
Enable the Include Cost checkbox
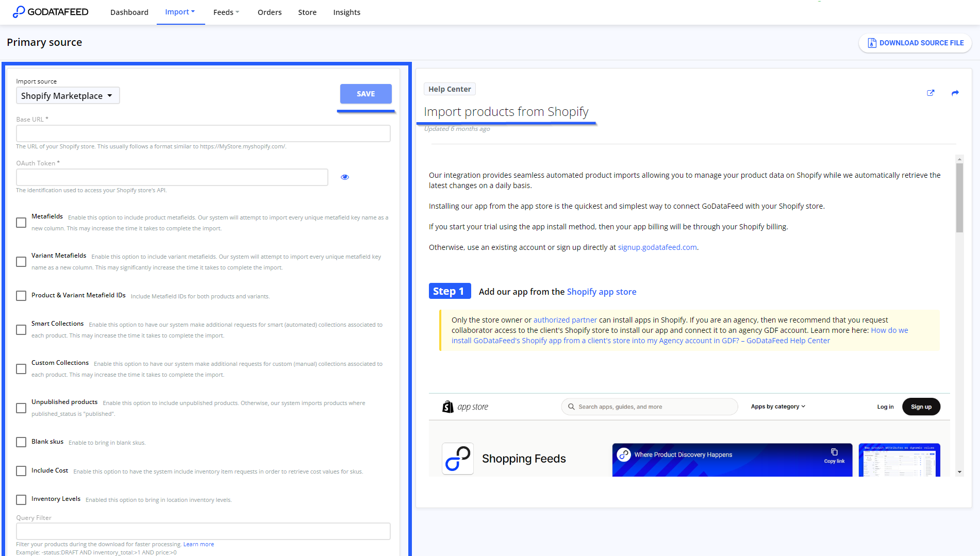(x=21, y=471)
